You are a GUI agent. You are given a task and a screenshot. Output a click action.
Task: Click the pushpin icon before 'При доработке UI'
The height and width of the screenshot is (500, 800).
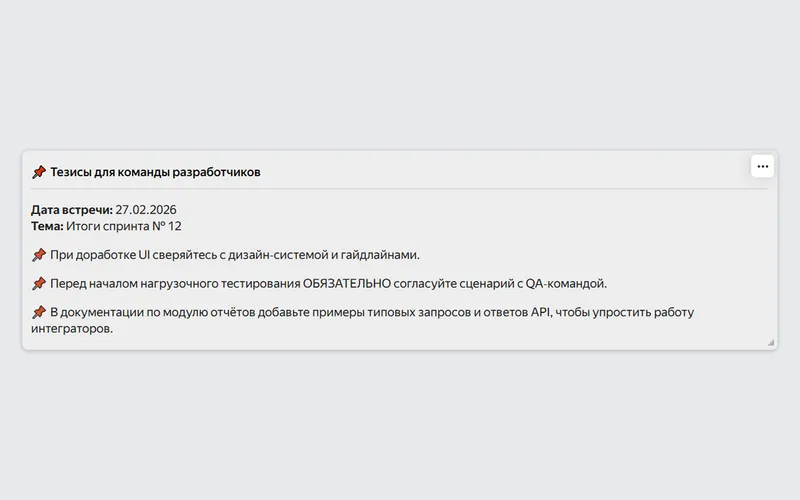pyautogui.click(x=39, y=255)
